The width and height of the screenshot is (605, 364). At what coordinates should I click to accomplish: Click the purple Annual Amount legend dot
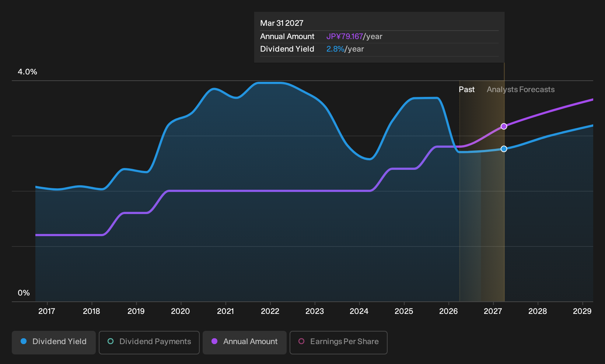pos(214,341)
